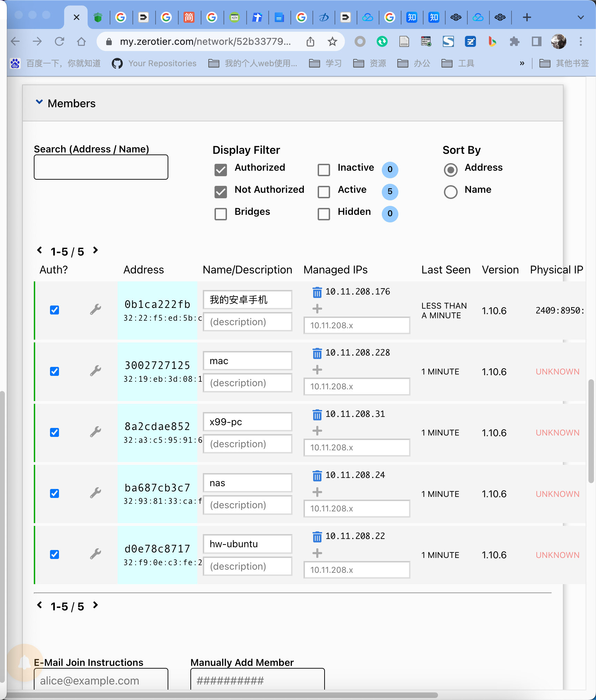
Task: Add a managed IP for x99-pc
Action: click(317, 430)
